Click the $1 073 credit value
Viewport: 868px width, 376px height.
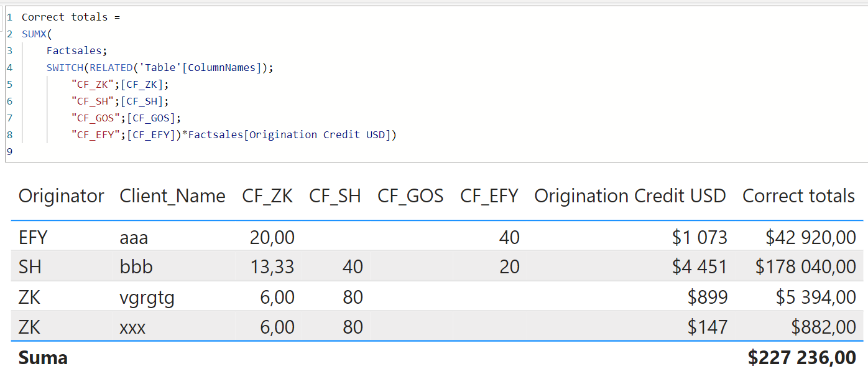click(x=699, y=237)
